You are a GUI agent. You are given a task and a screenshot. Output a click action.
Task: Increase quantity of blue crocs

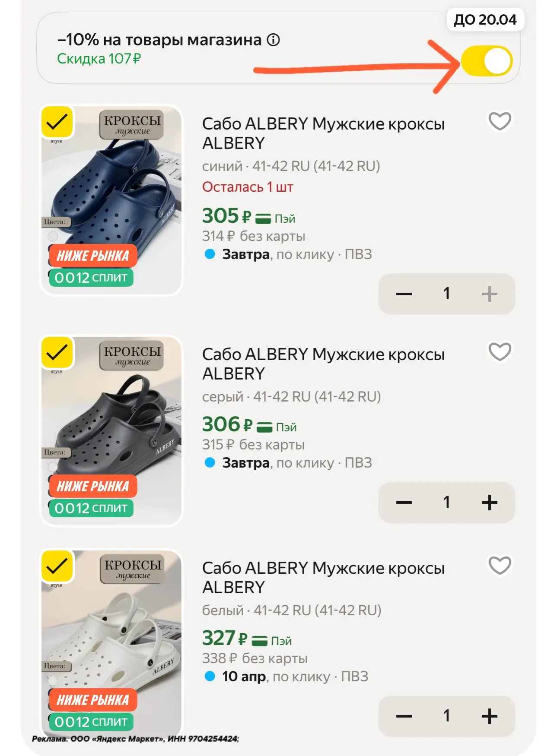pos(489,294)
